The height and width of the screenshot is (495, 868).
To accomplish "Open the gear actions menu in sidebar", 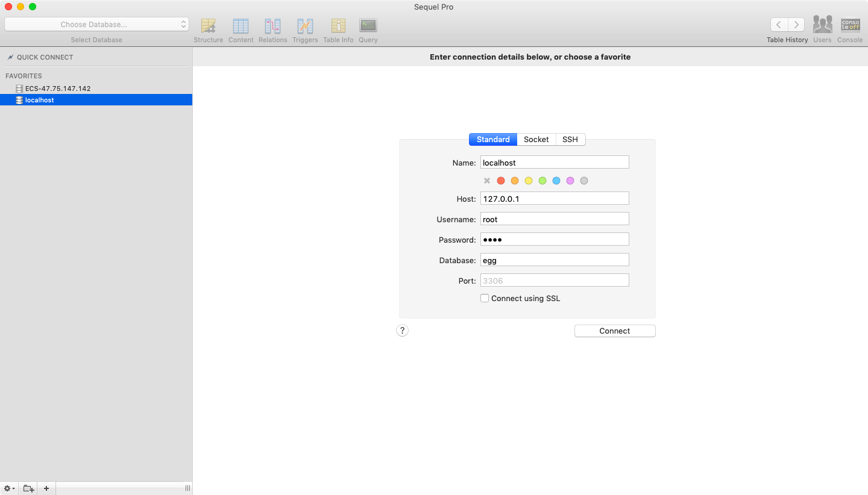I will click(9, 488).
